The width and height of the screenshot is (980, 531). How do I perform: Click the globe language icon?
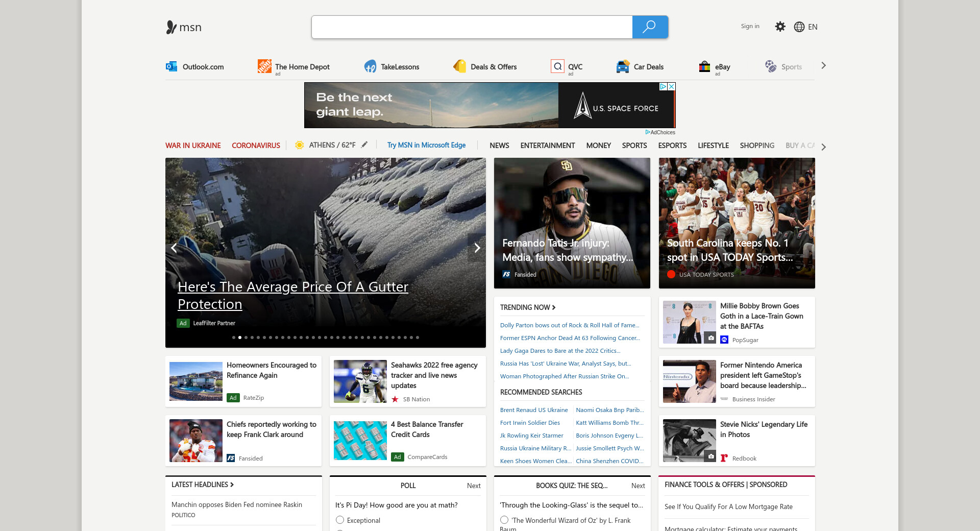[x=799, y=27]
